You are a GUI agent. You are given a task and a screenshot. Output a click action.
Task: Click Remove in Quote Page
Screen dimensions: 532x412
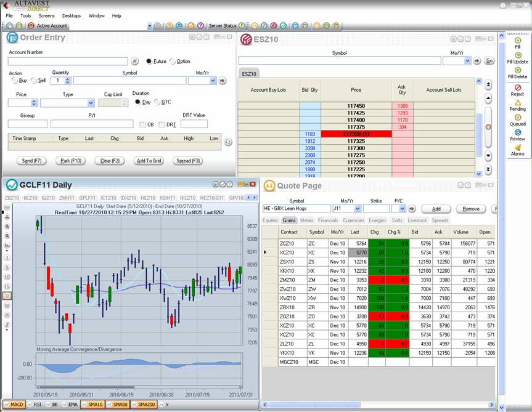(x=471, y=209)
